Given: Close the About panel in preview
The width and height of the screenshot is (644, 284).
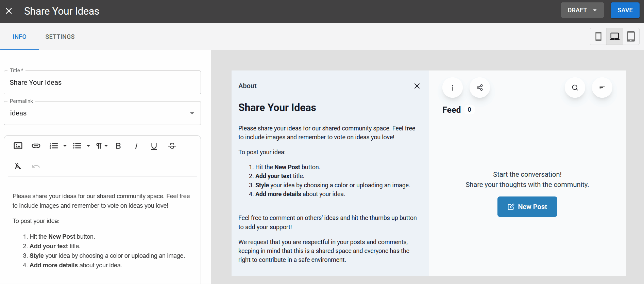Looking at the screenshot, I should (x=417, y=86).
